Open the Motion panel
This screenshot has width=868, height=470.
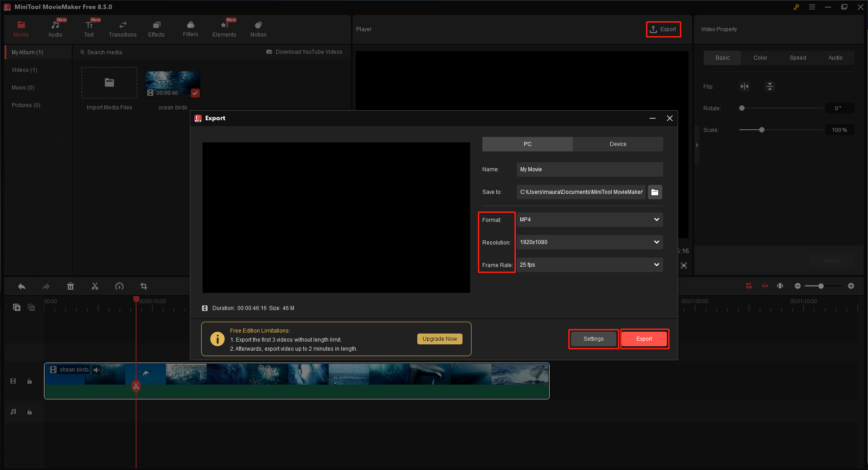[x=258, y=28]
